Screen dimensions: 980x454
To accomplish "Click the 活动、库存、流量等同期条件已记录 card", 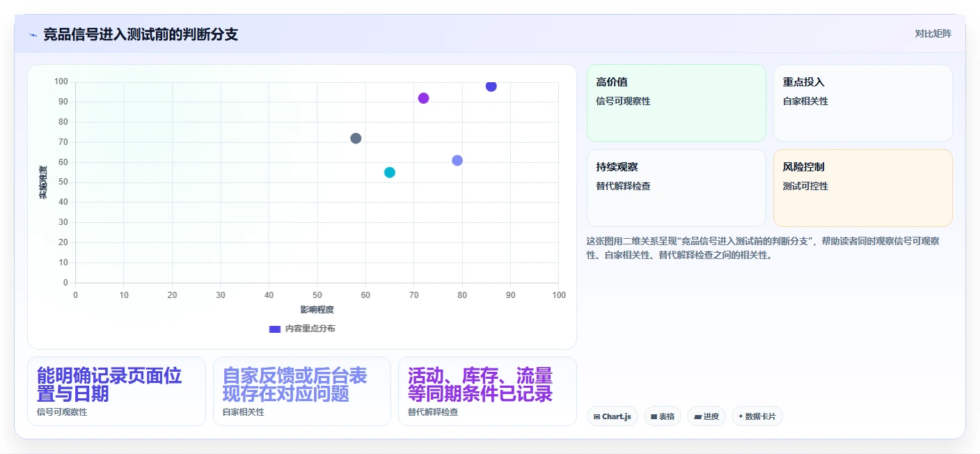I will 487,391.
